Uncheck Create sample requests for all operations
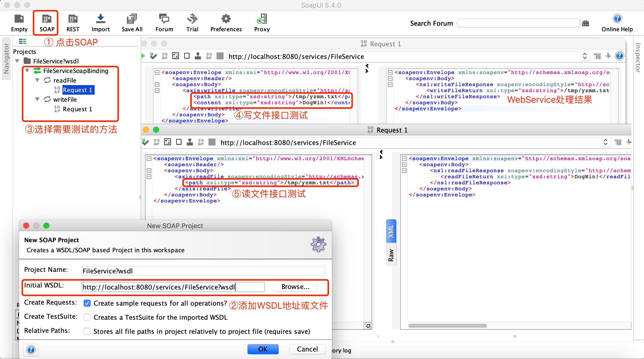This screenshot has height=359, width=644. tap(87, 303)
